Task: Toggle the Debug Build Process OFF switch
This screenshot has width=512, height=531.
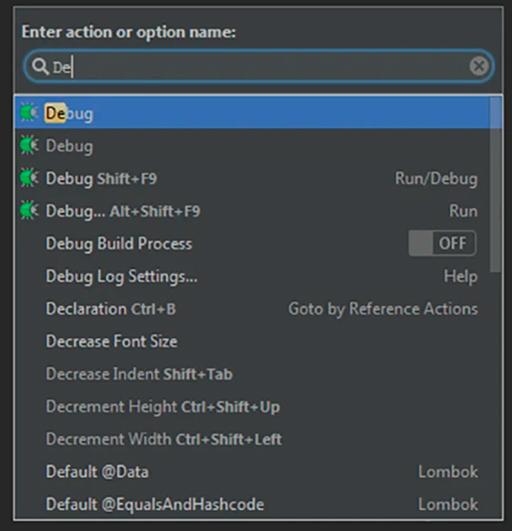Action: click(443, 243)
